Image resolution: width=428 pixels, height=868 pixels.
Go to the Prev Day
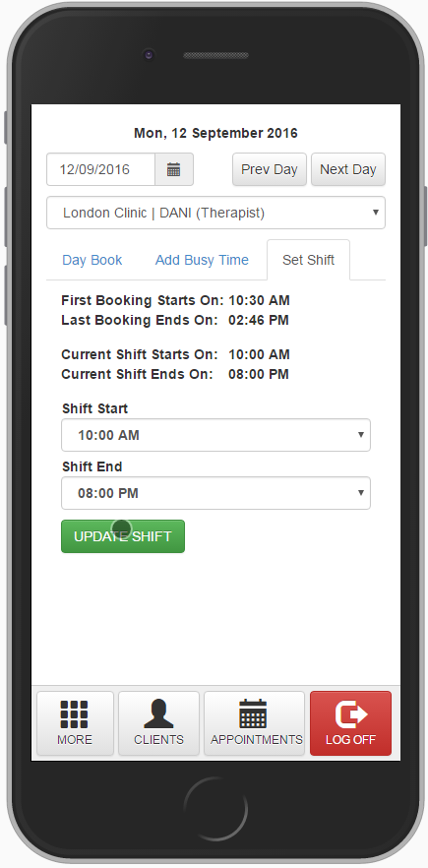269,169
